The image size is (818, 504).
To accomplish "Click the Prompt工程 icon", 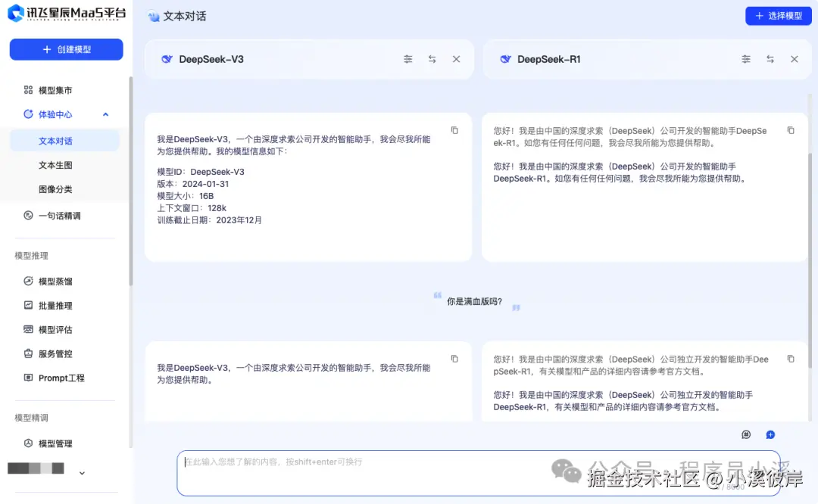I will 28,378.
